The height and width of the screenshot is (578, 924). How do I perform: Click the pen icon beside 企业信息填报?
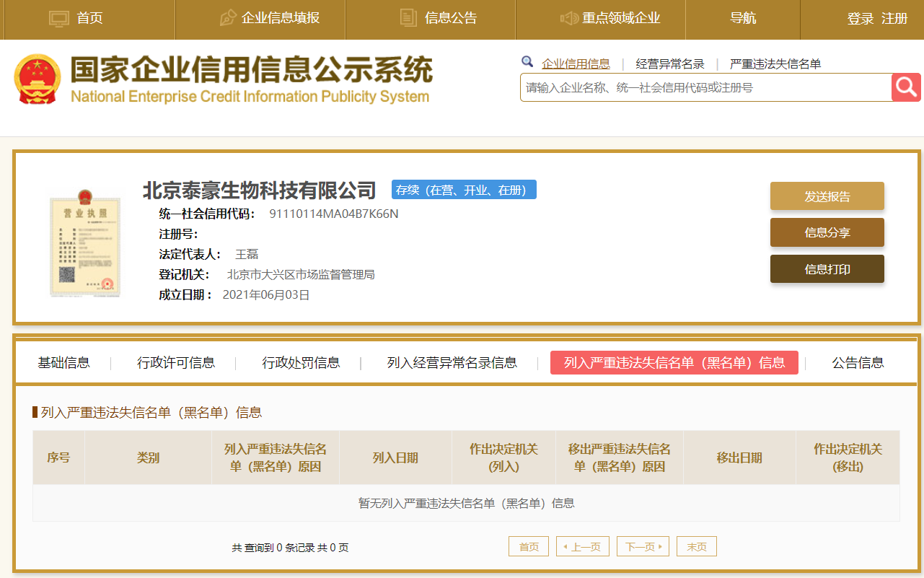[228, 19]
